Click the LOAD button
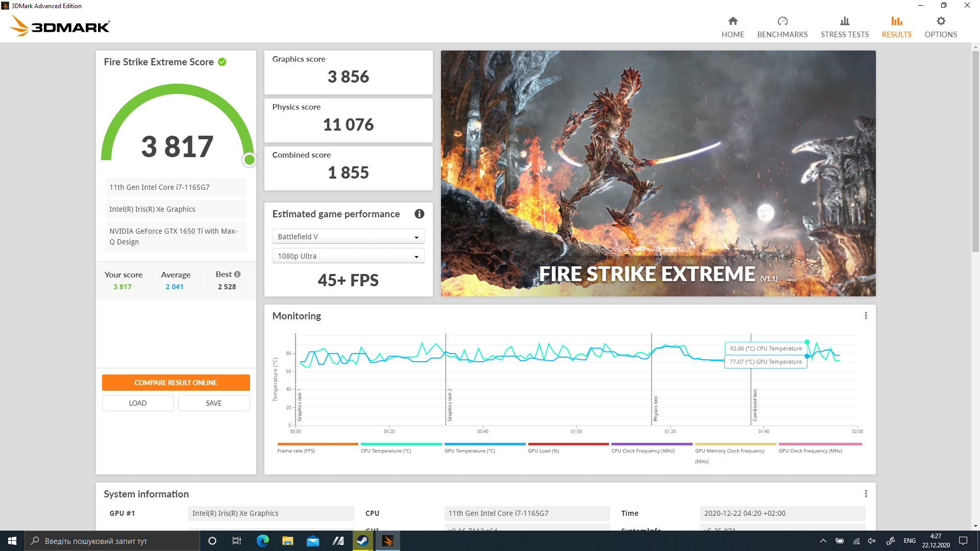Viewport: 980px width, 551px height. click(x=138, y=403)
